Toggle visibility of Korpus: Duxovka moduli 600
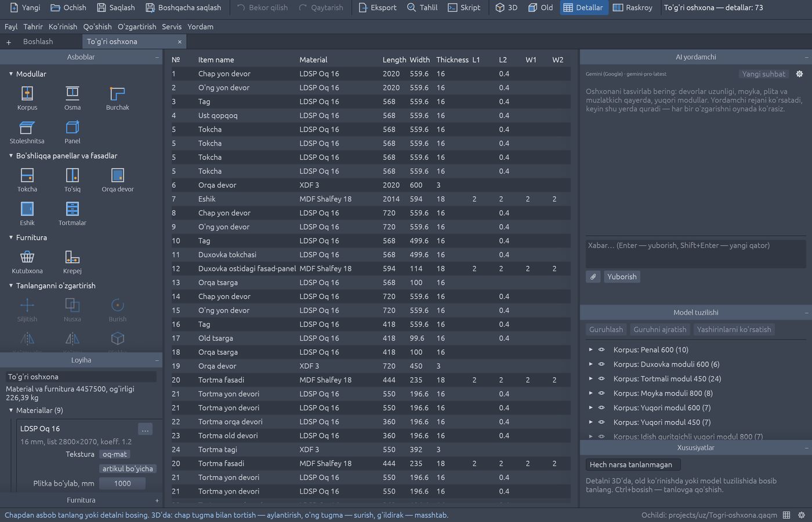The image size is (812, 522). (x=601, y=364)
